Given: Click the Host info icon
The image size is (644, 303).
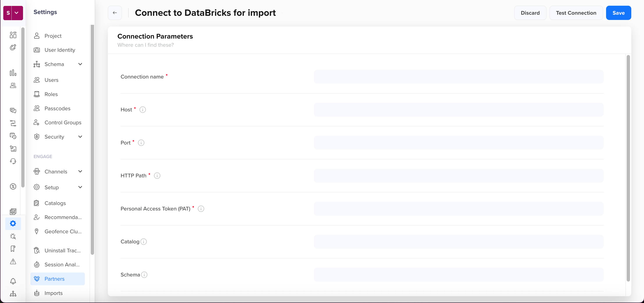Looking at the screenshot, I should 142,110.
